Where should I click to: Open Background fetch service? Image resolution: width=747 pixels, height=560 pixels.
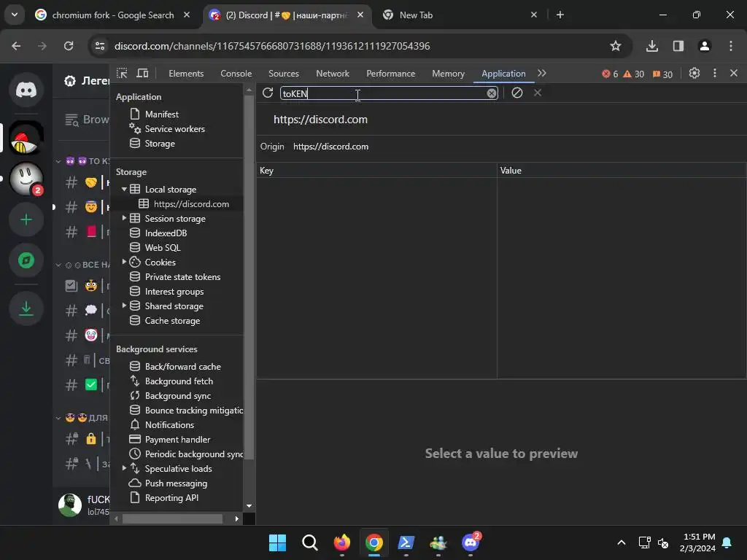pos(179,381)
